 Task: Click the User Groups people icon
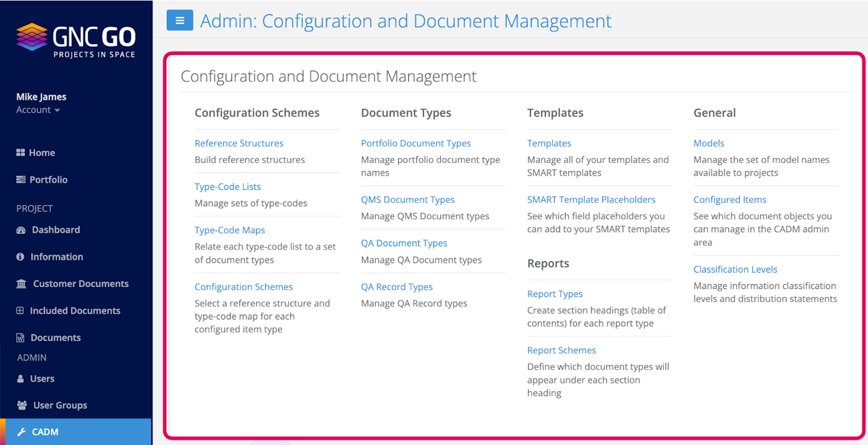point(22,406)
